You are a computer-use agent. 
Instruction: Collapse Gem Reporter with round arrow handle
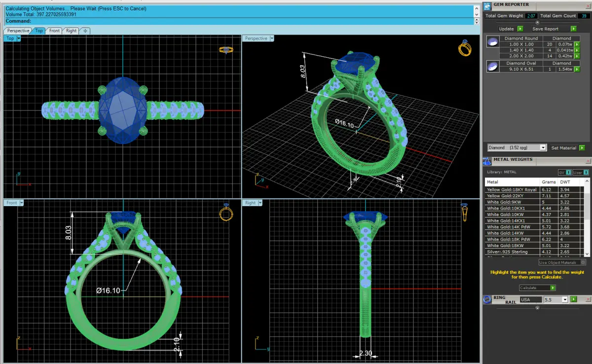(x=537, y=22)
